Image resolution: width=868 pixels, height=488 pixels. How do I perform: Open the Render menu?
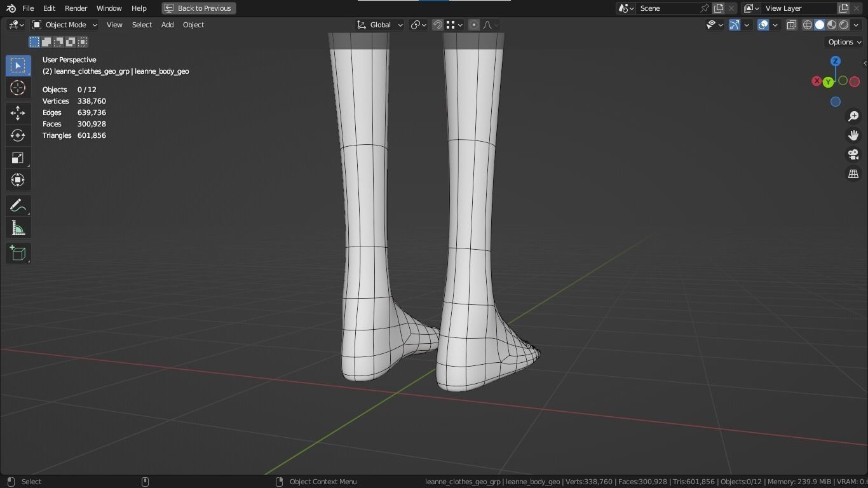click(x=76, y=8)
